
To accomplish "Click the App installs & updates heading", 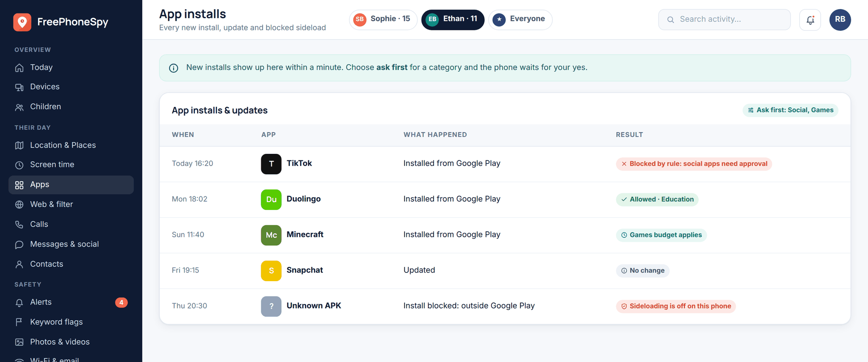I will [x=220, y=110].
